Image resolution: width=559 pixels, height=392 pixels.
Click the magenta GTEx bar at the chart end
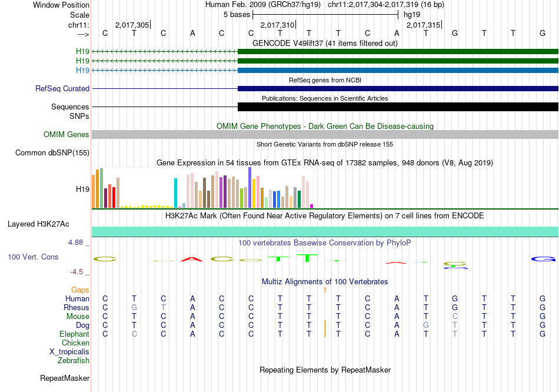[312, 206]
